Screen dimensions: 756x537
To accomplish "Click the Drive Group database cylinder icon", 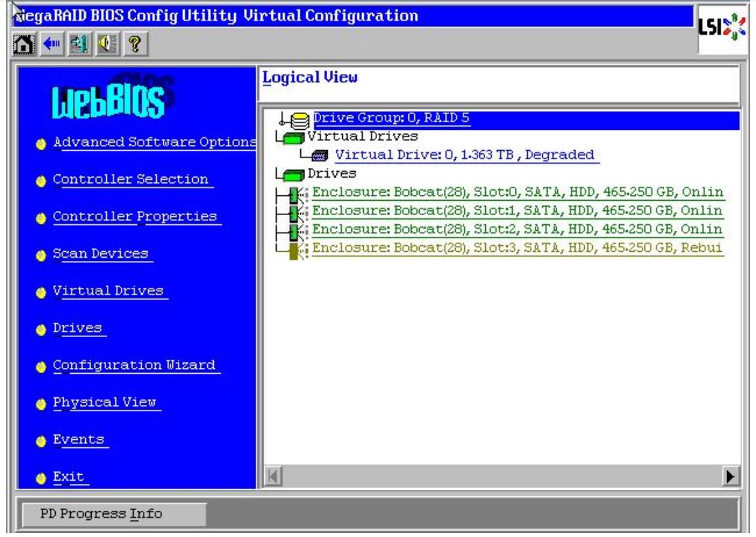I will pos(300,119).
